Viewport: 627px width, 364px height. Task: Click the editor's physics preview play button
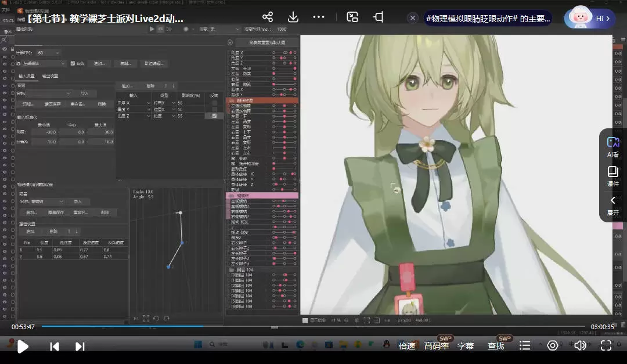click(152, 29)
